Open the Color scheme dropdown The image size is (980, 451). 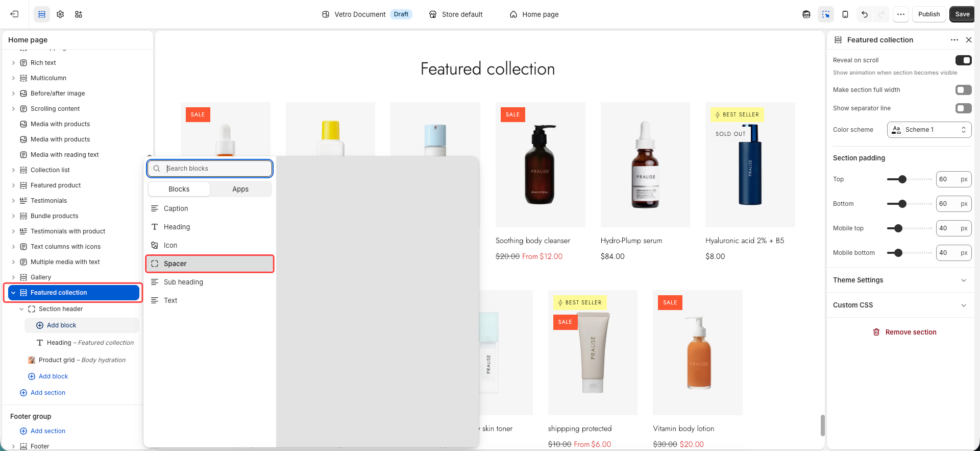[929, 130]
